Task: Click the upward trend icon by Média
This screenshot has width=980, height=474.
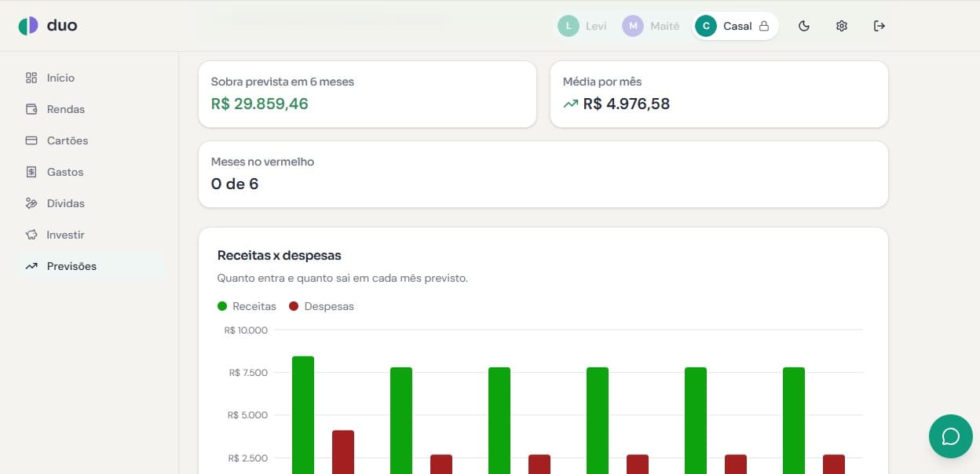Action: 571,104
